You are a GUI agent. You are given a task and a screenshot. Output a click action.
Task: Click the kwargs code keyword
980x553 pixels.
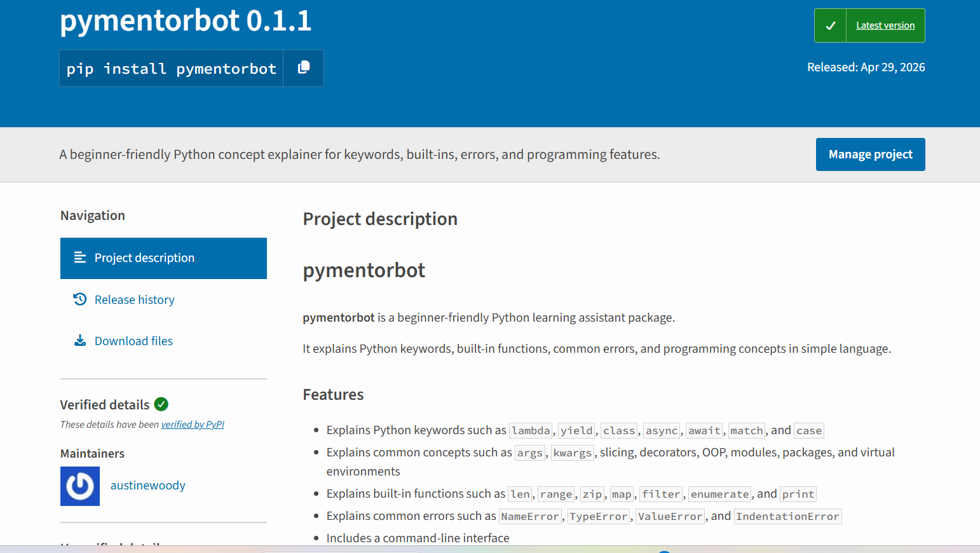pos(573,453)
